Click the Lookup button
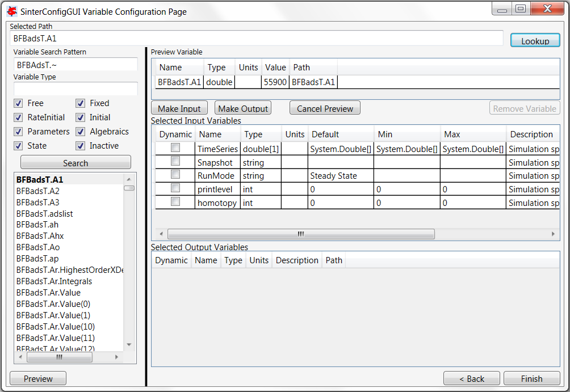The height and width of the screenshot is (392, 570). (x=535, y=41)
